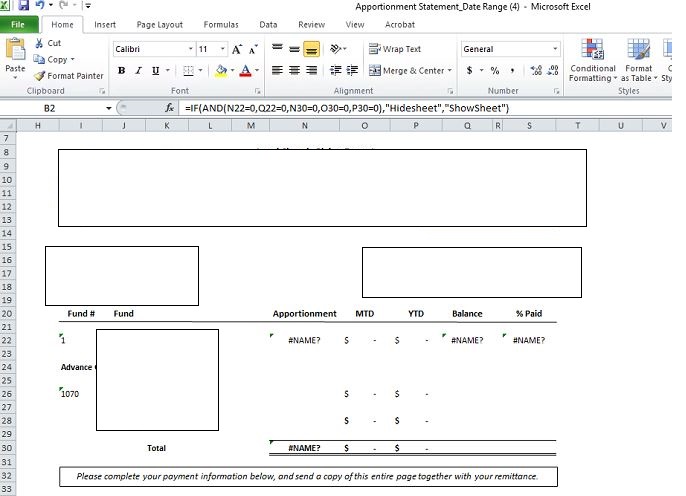The width and height of the screenshot is (686, 496).
Task: Open the General number format dropdown
Action: (x=555, y=49)
